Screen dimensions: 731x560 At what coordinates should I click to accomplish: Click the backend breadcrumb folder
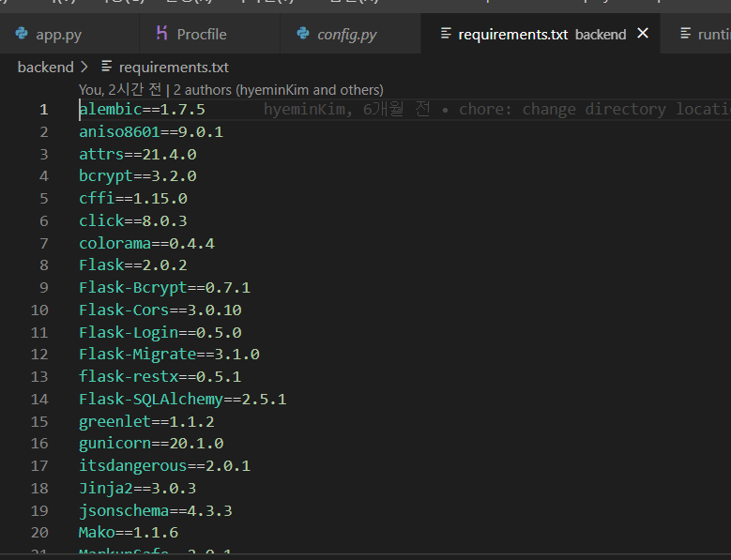pos(46,68)
